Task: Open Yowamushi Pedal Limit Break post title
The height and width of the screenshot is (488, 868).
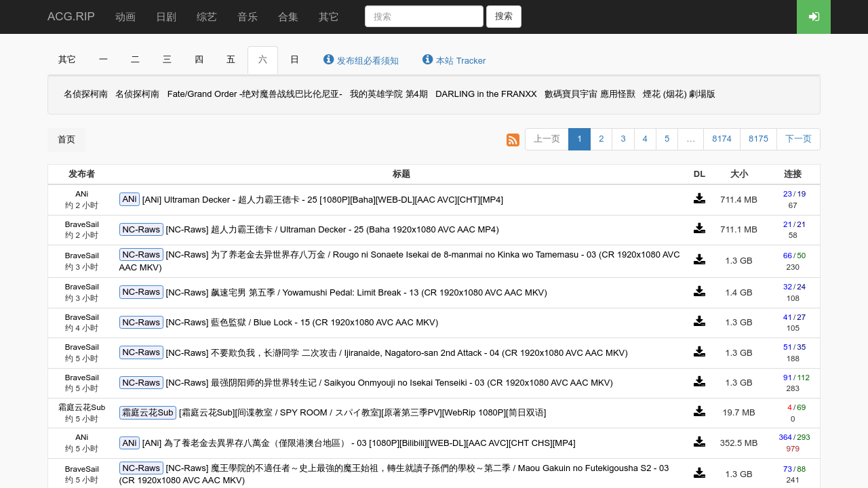Action: 356,293
